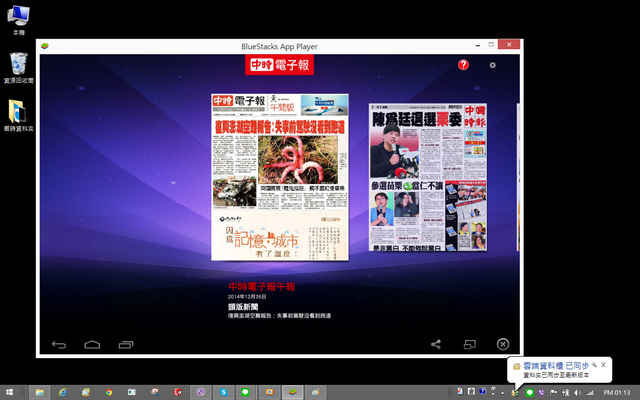Viewport: 640px width, 400px height.
Task: Open the 中時電子報午報 front page thumbnail
Action: pyautogui.click(x=280, y=177)
